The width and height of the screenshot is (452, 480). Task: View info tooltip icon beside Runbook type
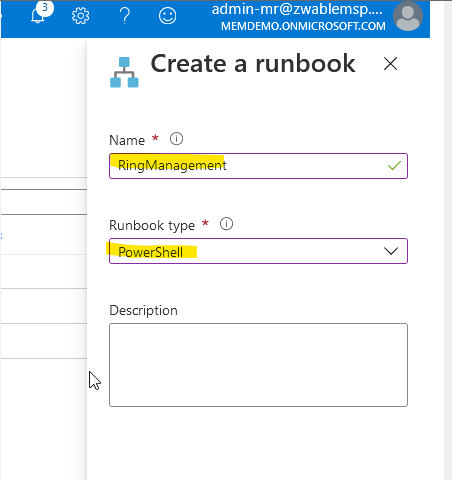pos(226,224)
